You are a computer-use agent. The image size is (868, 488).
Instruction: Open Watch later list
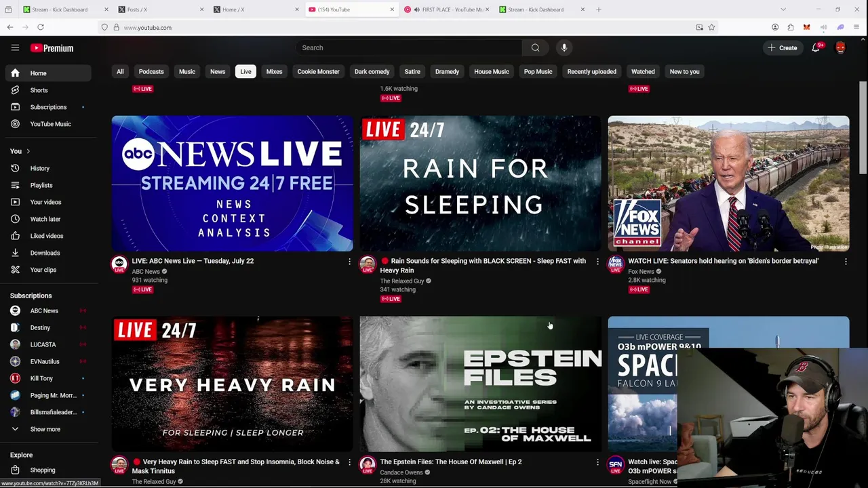coord(47,219)
